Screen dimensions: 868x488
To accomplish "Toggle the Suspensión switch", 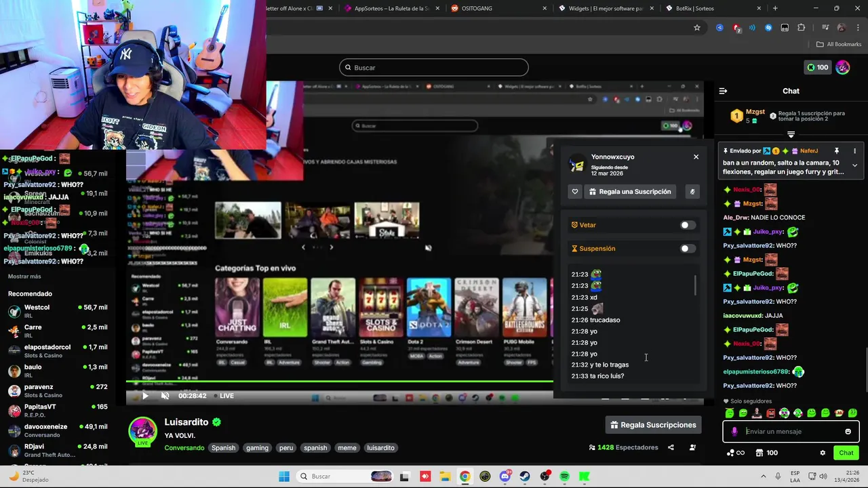I will [688, 249].
